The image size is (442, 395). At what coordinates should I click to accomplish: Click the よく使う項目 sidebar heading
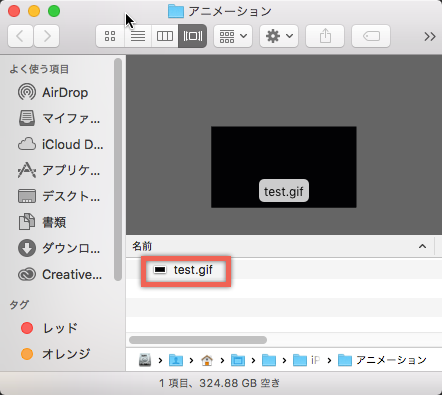coord(39,69)
